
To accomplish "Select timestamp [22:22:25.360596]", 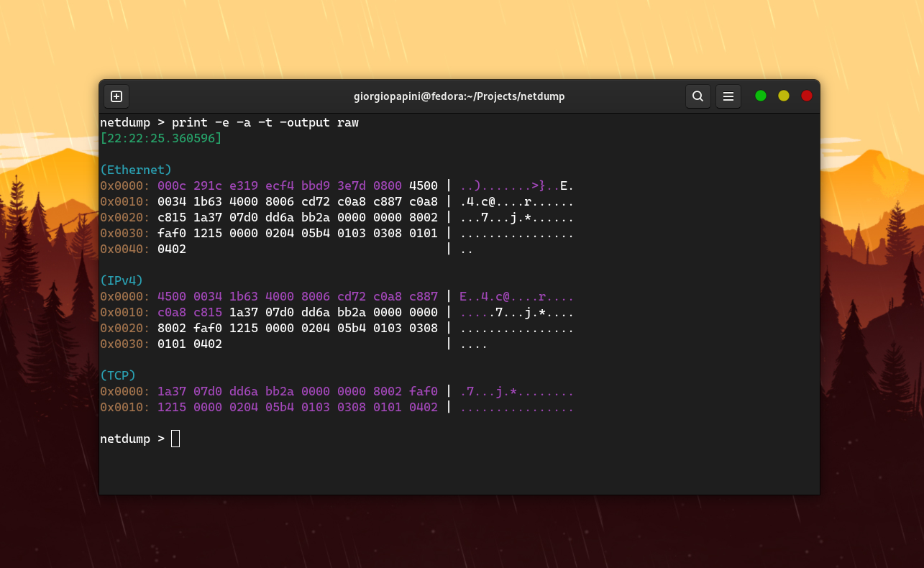I will coord(161,138).
